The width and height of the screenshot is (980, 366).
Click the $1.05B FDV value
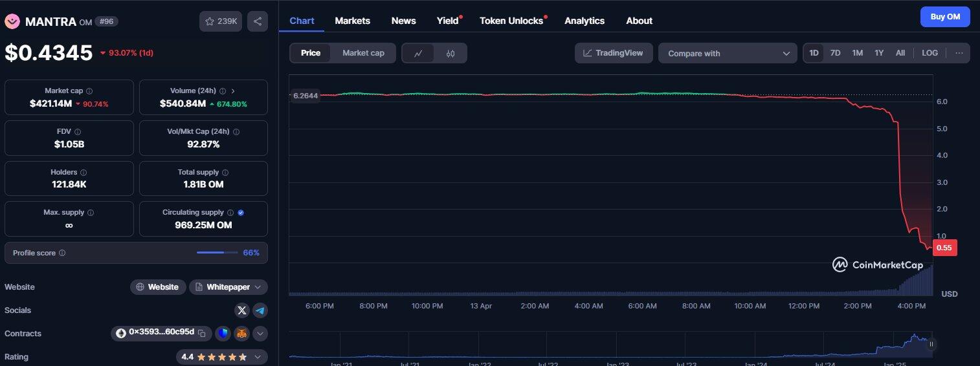(69, 144)
